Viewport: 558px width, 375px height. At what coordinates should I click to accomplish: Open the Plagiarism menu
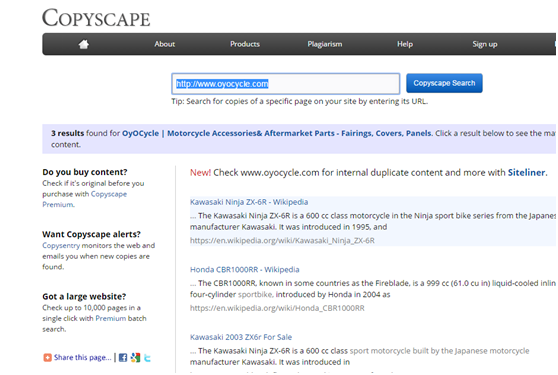point(325,44)
